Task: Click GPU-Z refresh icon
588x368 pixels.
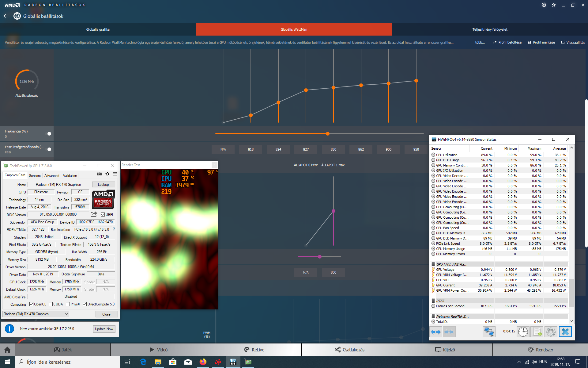Action: (107, 174)
